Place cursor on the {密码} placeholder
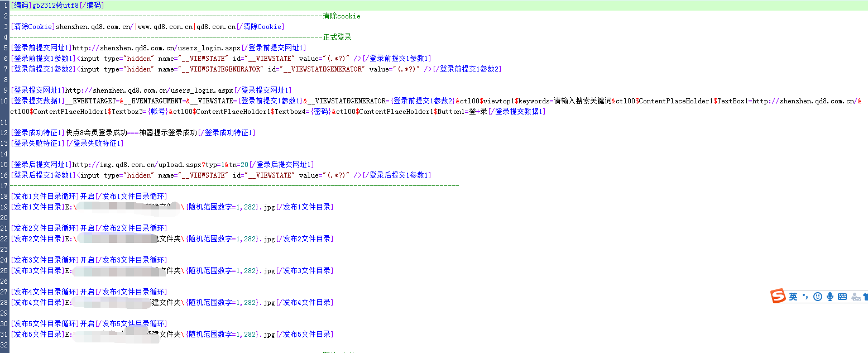The height and width of the screenshot is (353, 868). (320, 112)
